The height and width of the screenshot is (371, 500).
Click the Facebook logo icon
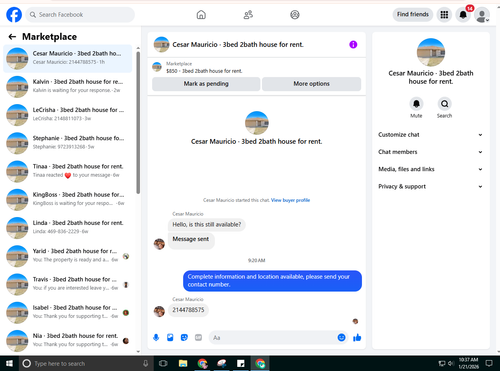point(14,15)
